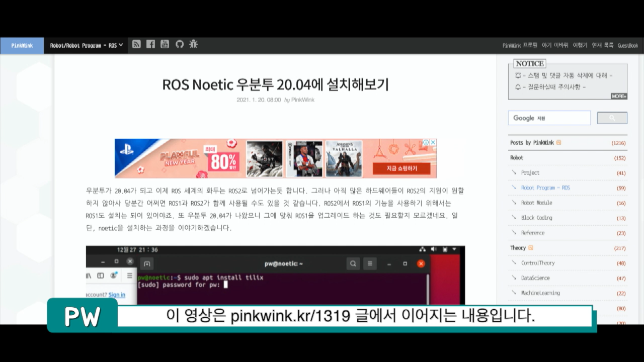
Task: Open the RSS feed icon in header
Action: 136,44
